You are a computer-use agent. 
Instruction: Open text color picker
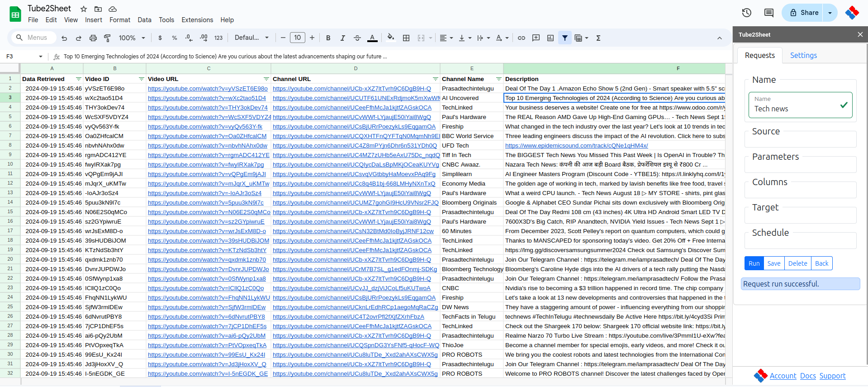tap(372, 38)
